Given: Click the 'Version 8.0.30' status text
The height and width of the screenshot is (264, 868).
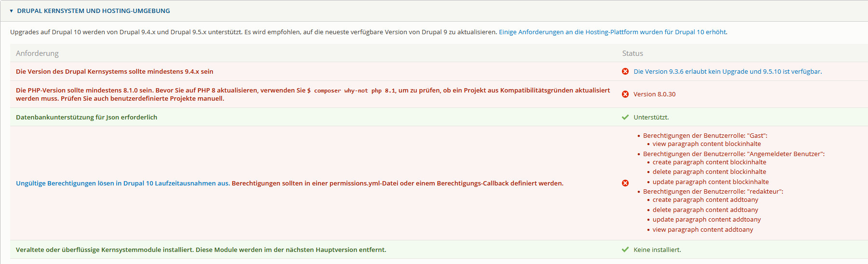Looking at the screenshot, I should coord(654,94).
